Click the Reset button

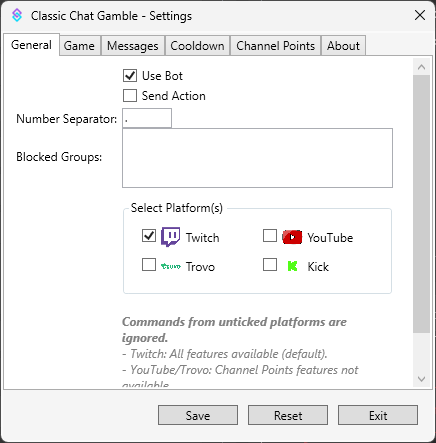pyautogui.click(x=288, y=415)
